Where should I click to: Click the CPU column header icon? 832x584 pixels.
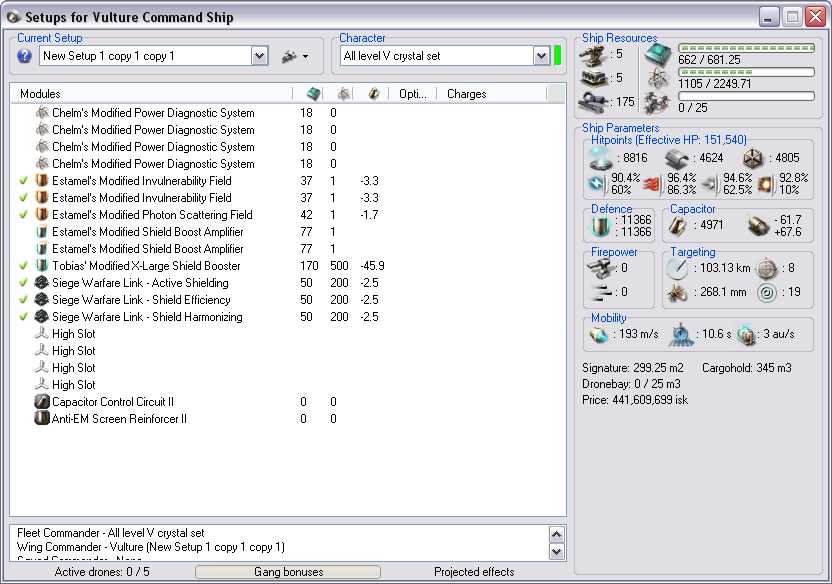click(314, 94)
